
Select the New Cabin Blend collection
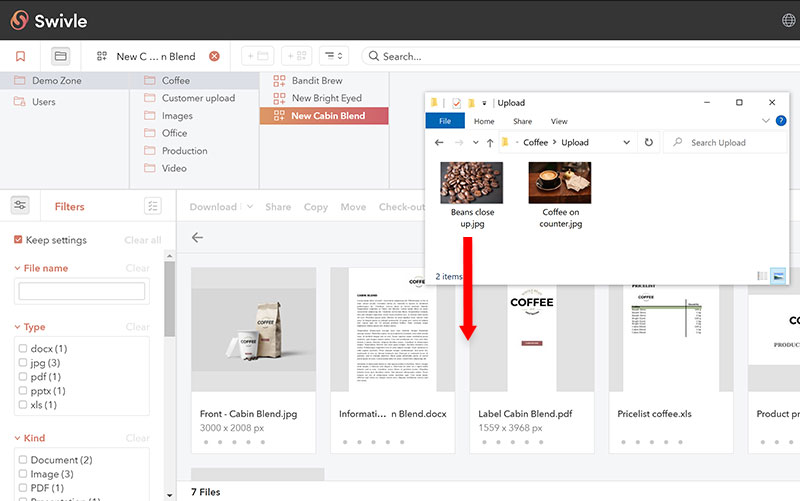pos(324,116)
